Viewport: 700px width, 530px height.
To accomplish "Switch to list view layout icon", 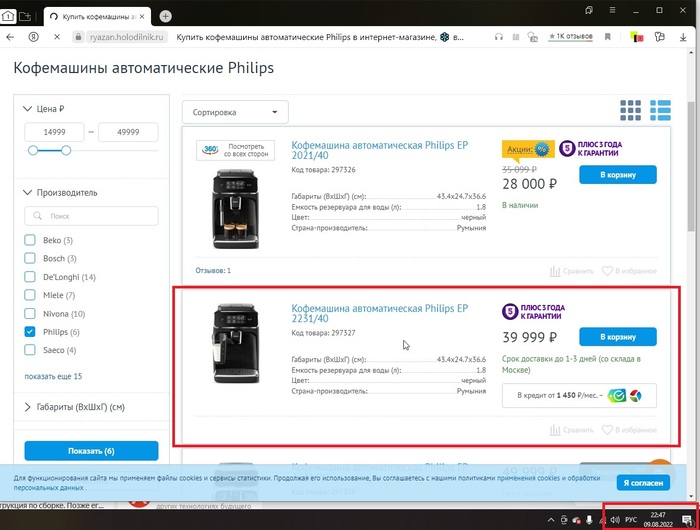I will [660, 110].
